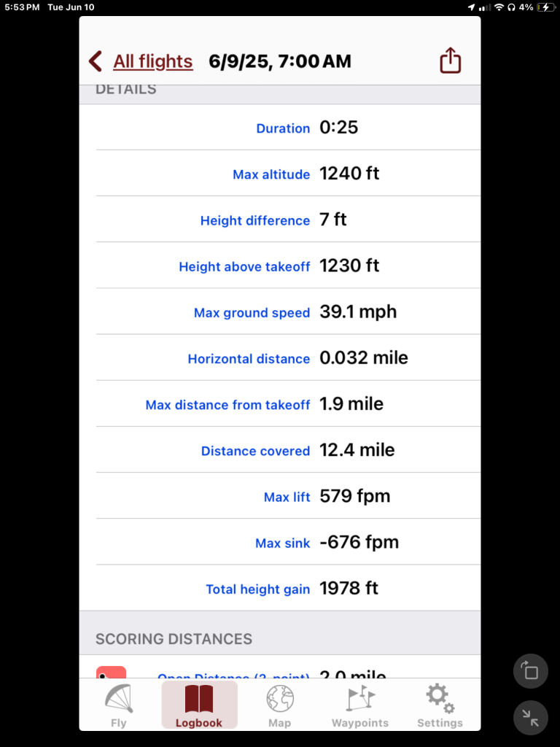Select the Total height gain row

(x=280, y=588)
